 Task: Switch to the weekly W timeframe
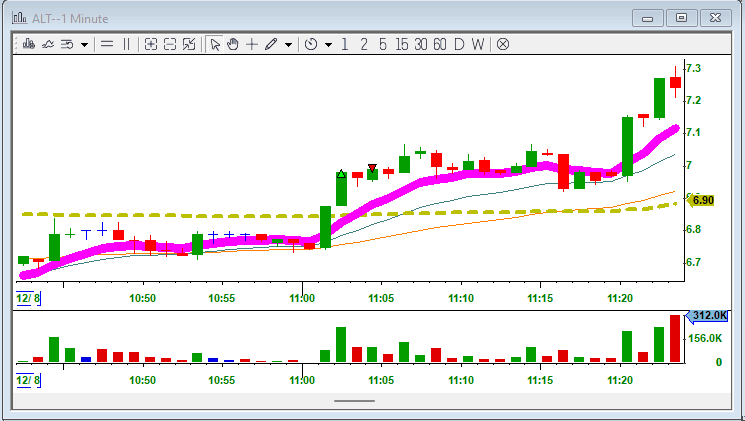pos(478,44)
